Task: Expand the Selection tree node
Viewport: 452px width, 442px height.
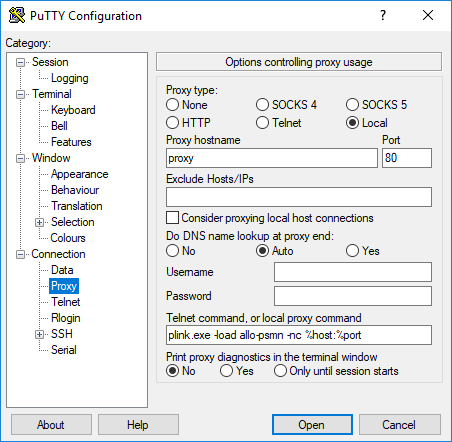Action: click(39, 222)
